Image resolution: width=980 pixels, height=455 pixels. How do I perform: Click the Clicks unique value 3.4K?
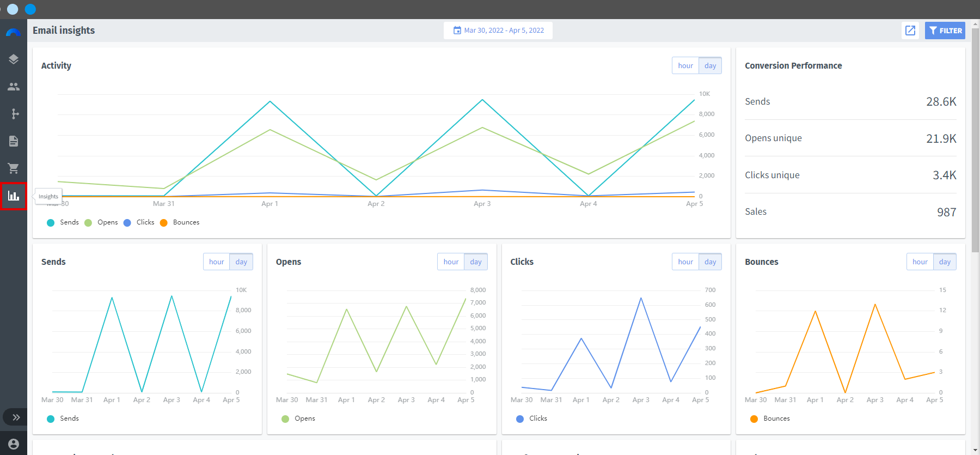pyautogui.click(x=945, y=175)
